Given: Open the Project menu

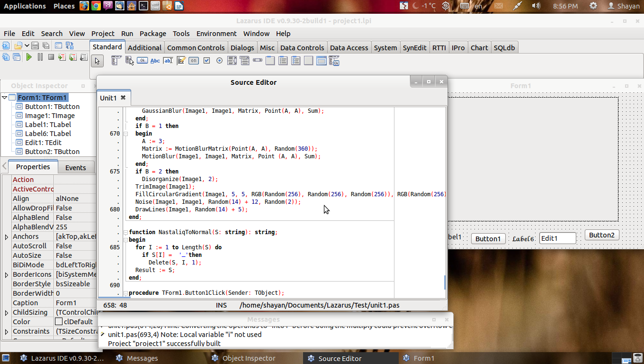Looking at the screenshot, I should click(x=103, y=34).
